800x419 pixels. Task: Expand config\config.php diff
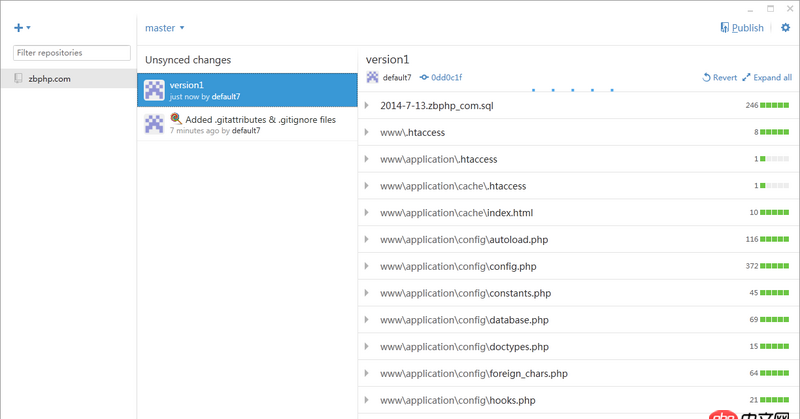pyautogui.click(x=366, y=266)
